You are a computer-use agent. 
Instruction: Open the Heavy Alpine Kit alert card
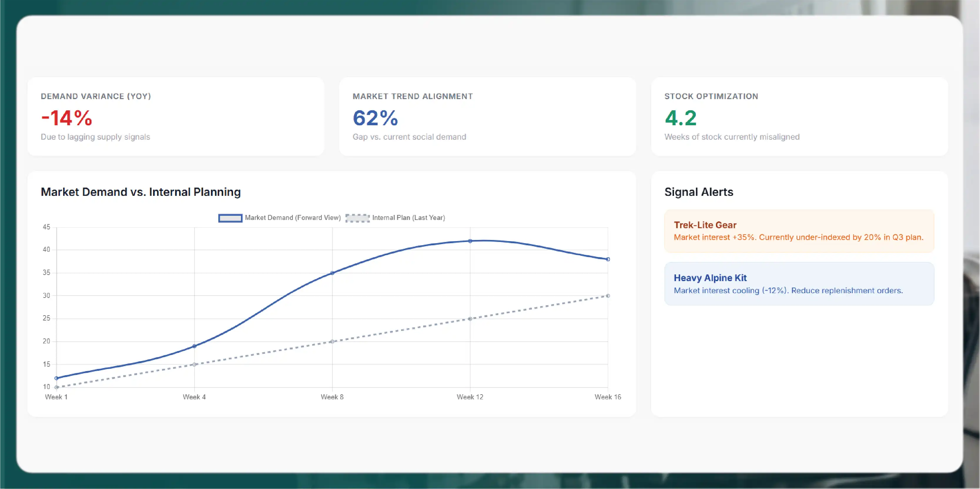coord(799,283)
